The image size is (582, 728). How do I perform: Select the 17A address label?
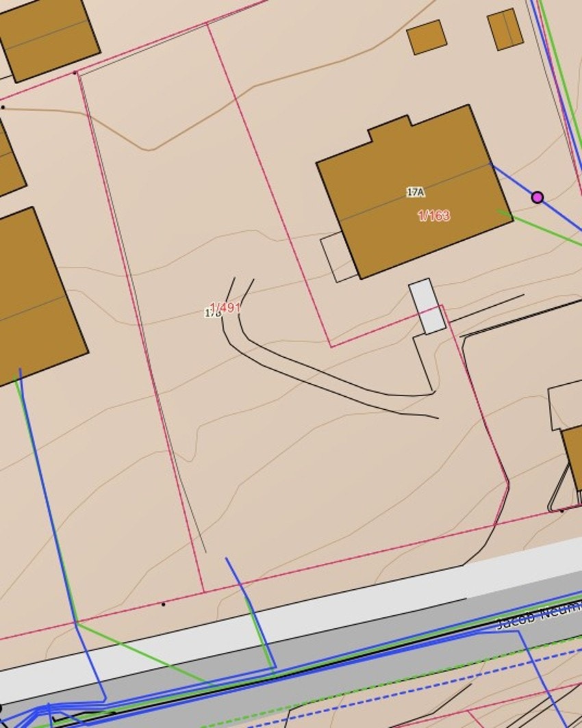point(416,192)
